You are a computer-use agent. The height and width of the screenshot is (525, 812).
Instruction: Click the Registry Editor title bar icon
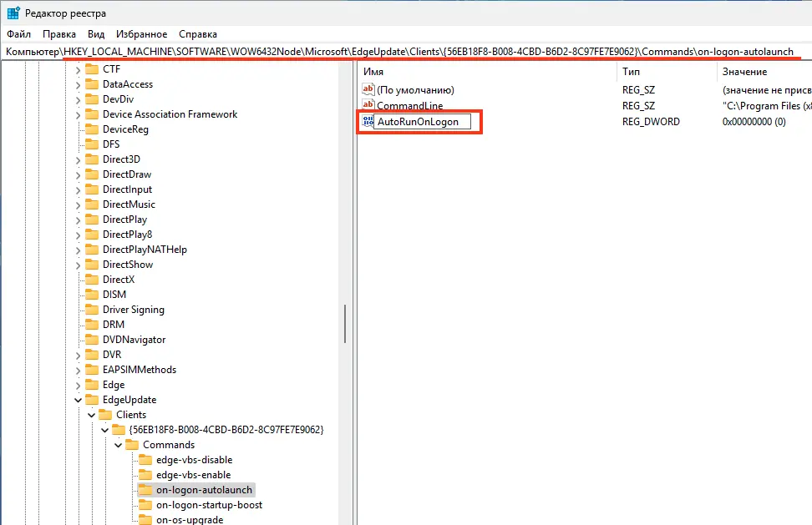13,13
